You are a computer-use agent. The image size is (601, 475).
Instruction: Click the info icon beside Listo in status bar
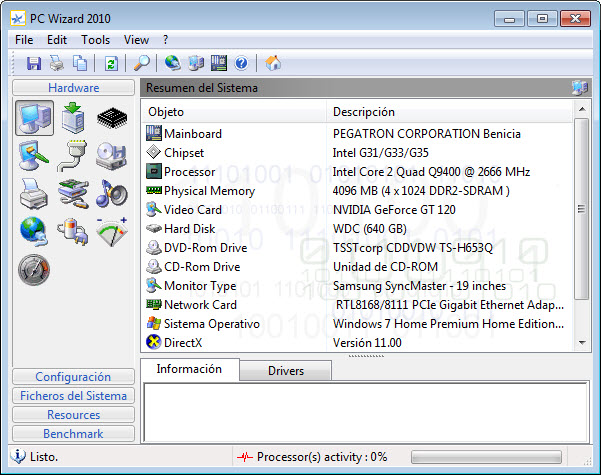pos(18,457)
